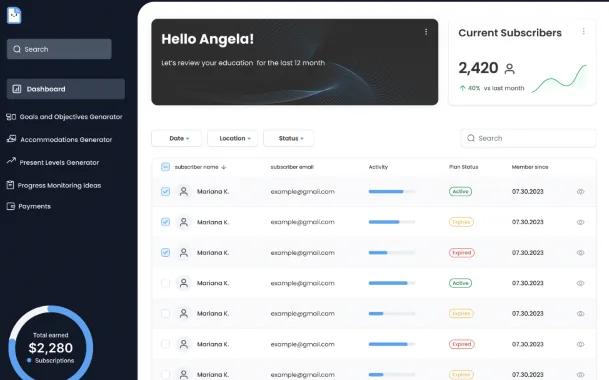The image size is (609, 380).
Task: Click the activity bar in the checked Expired row
Action: 392,253
